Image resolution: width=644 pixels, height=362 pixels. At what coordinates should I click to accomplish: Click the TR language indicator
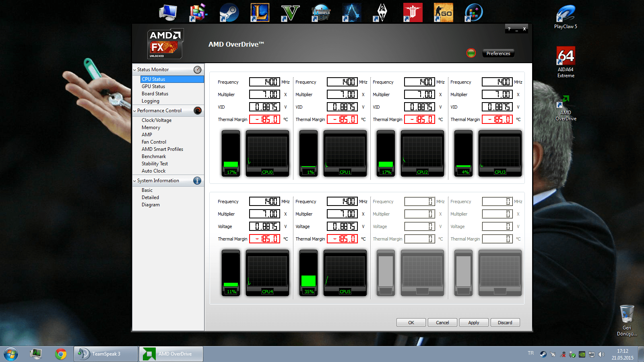pyautogui.click(x=531, y=353)
